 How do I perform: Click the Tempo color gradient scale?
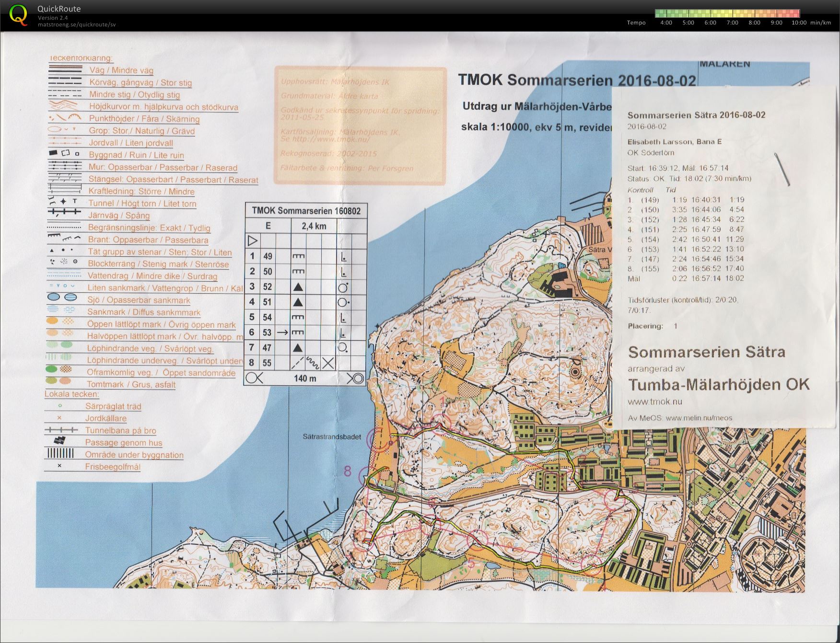(x=727, y=13)
